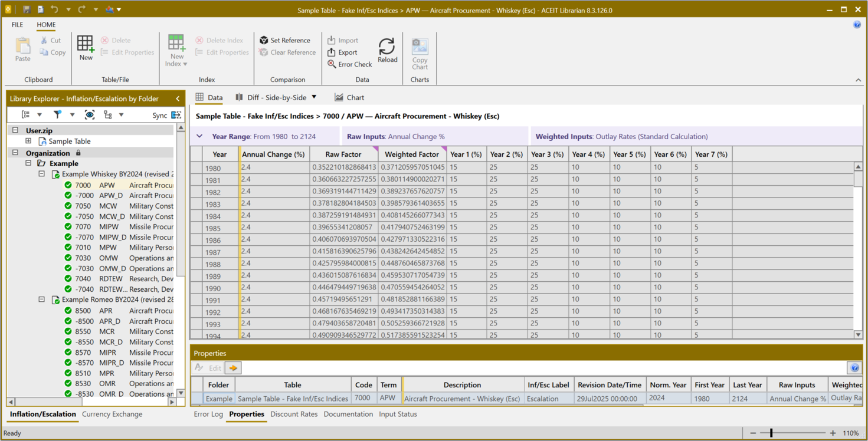
Task: Click the Redo arrow icon
Action: tap(81, 9)
